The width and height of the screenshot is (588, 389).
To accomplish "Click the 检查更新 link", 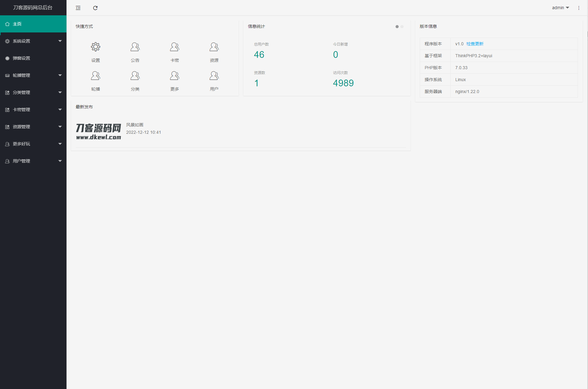I will tap(475, 44).
